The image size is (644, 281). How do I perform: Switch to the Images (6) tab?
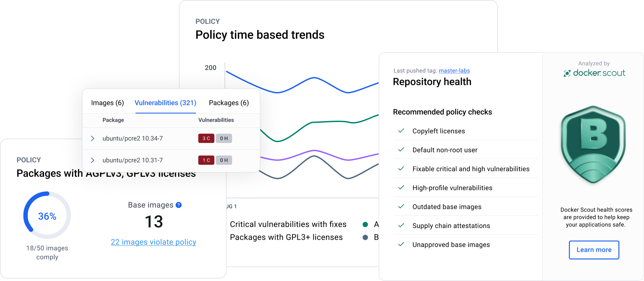pyautogui.click(x=107, y=103)
